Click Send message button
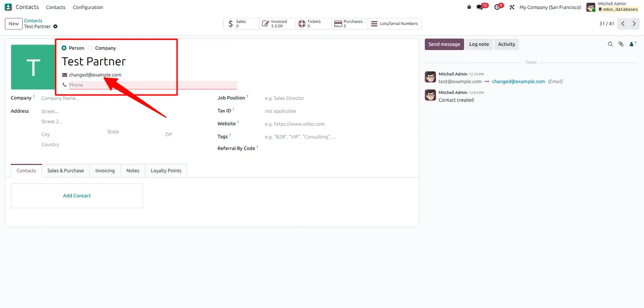The width and height of the screenshot is (644, 308). click(x=444, y=44)
